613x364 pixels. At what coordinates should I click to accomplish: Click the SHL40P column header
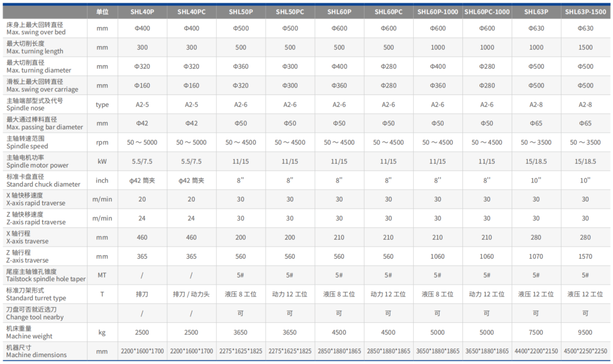142,11
